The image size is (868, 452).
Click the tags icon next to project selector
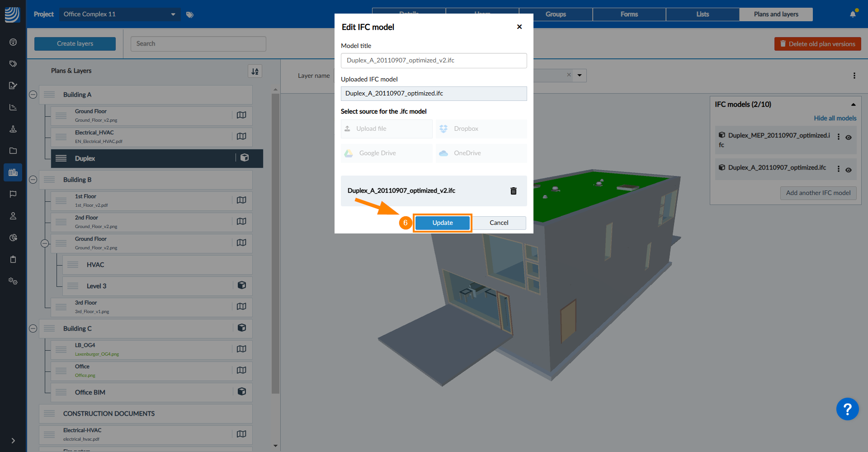(x=190, y=14)
